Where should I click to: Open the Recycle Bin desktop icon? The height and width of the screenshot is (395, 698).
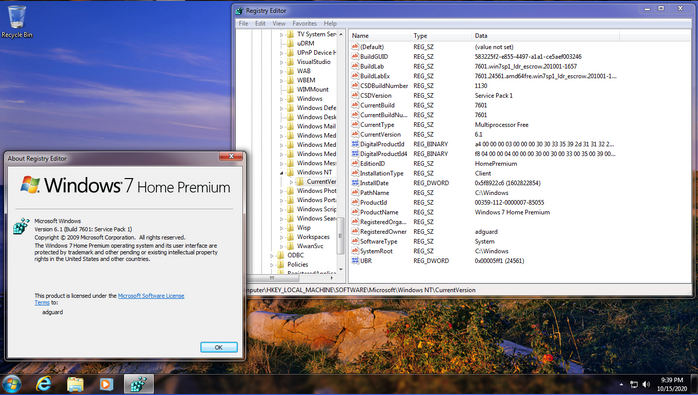point(17,21)
